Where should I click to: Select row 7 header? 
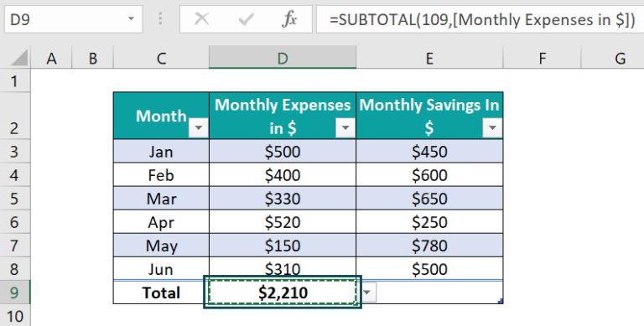[x=15, y=245]
